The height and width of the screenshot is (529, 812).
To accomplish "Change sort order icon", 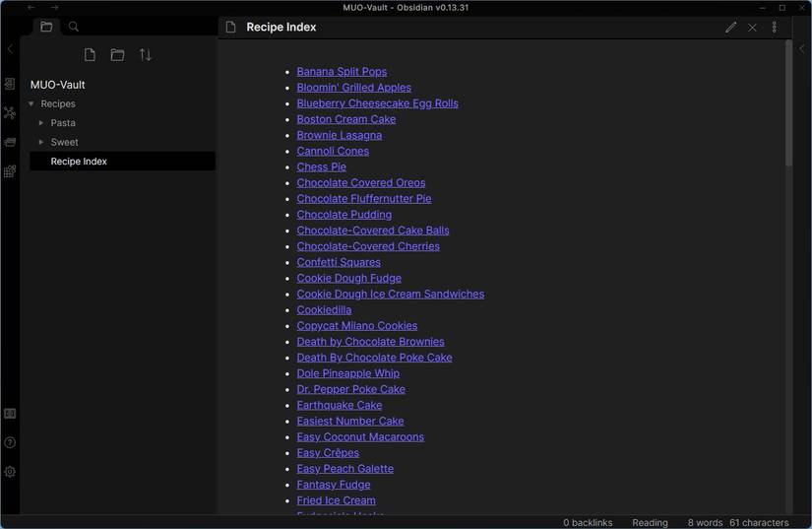I will tap(146, 54).
